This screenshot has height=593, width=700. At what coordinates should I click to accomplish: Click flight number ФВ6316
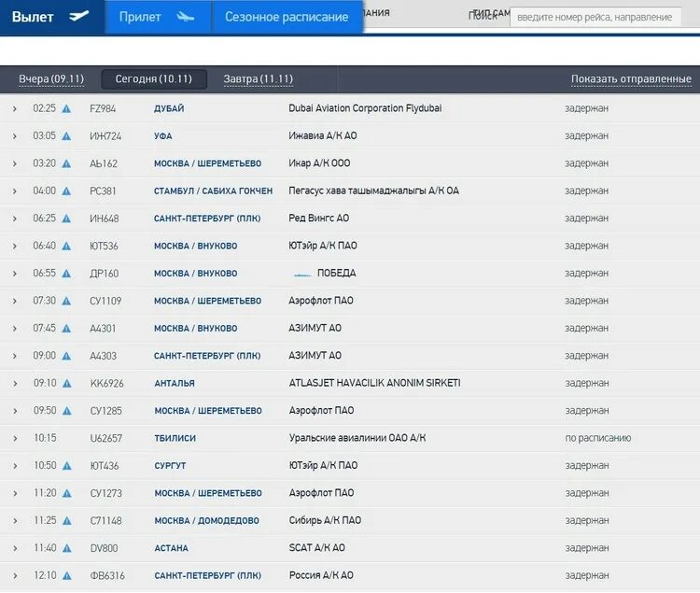pos(107,576)
